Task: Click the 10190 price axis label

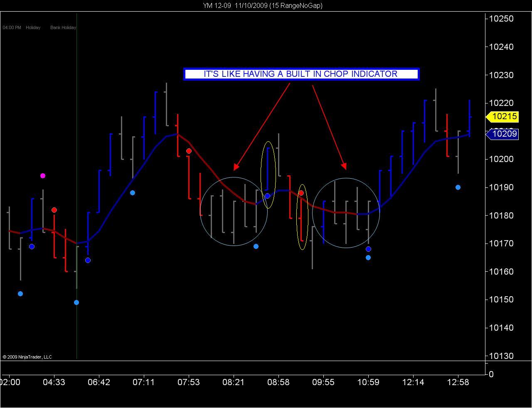Action: [x=501, y=187]
